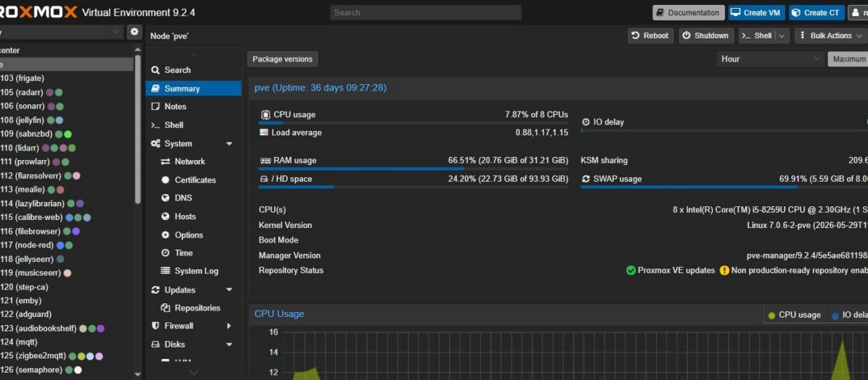Viewport: 868px width, 380px height.
Task: Open the Network settings item
Action: (193, 161)
